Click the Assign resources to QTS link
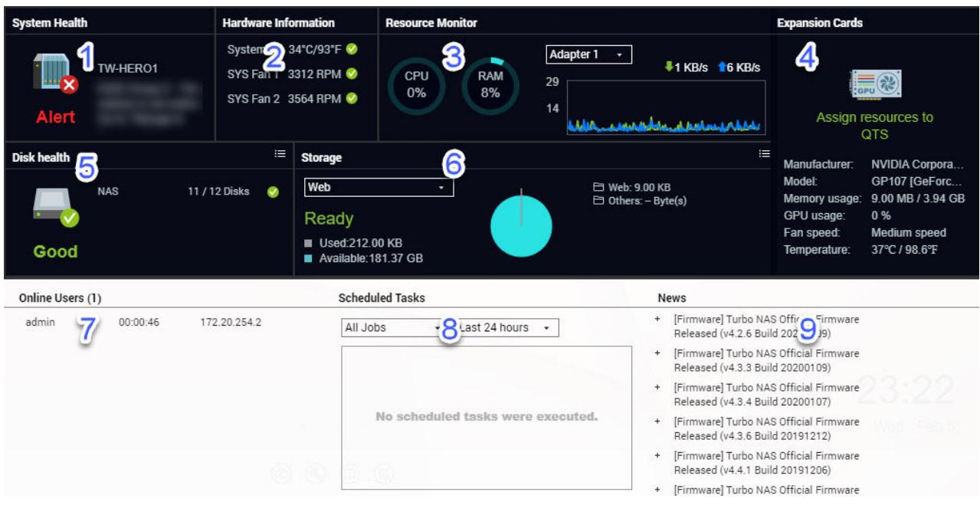980x505 pixels. 874,126
